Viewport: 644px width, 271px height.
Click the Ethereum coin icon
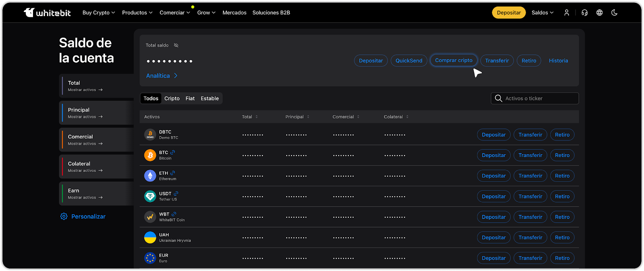(150, 176)
